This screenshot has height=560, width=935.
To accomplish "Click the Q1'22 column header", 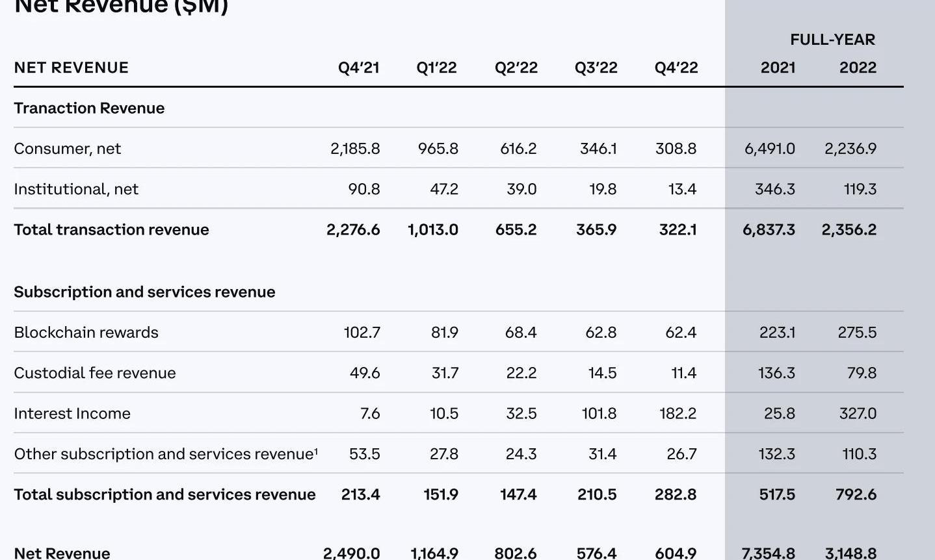I will [x=436, y=68].
